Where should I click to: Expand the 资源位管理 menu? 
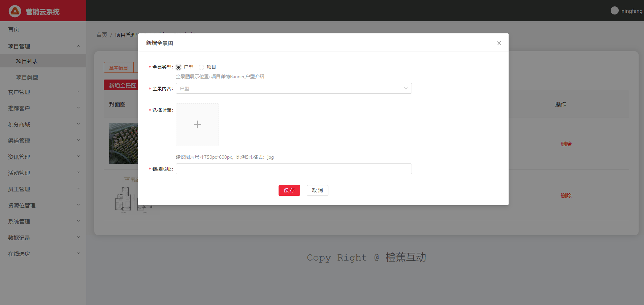[43, 205]
